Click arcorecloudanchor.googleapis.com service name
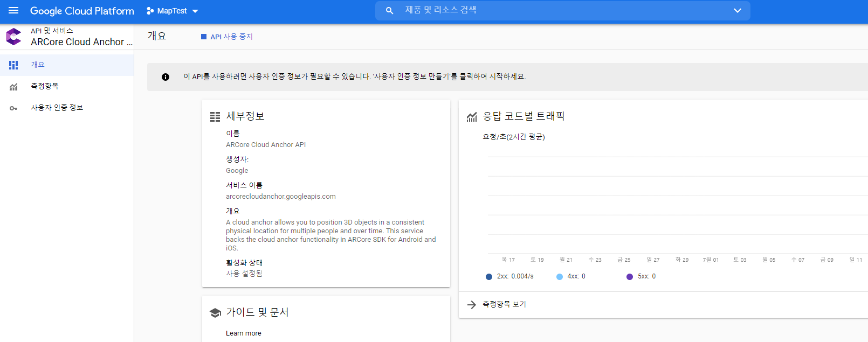Screen dimensions: 868x342 click(281, 197)
